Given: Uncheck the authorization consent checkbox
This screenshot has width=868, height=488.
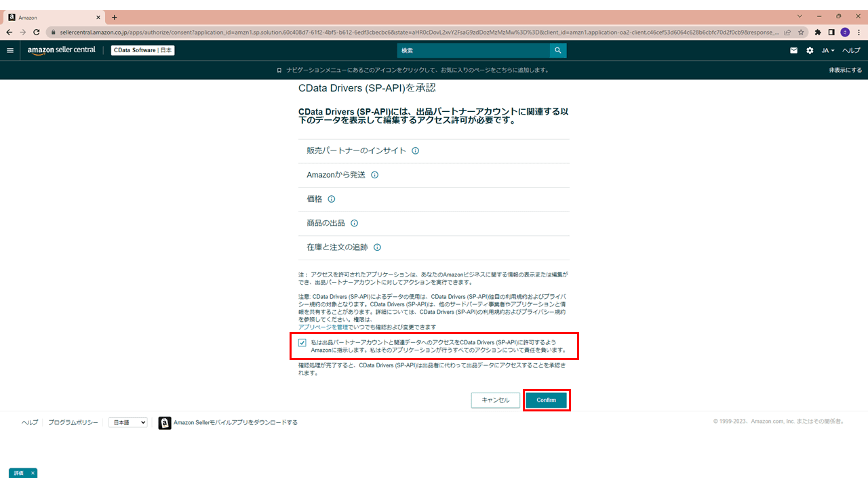Looking at the screenshot, I should pos(302,342).
